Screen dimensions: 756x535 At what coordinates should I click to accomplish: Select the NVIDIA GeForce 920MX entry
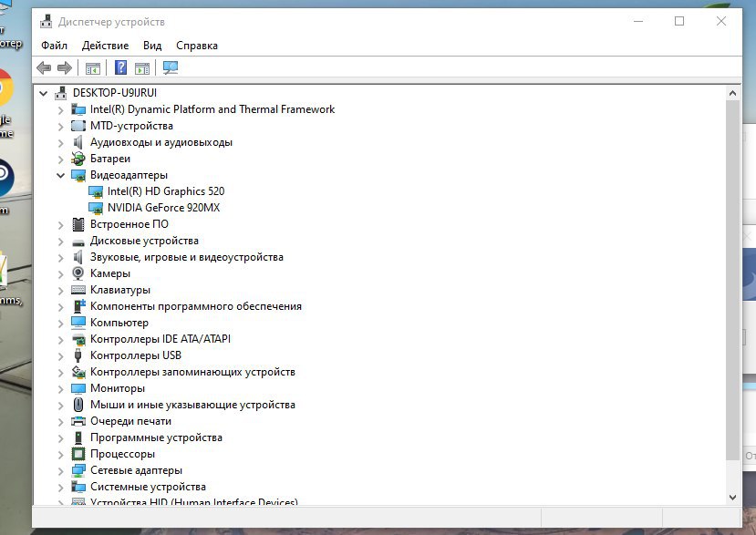(x=163, y=208)
